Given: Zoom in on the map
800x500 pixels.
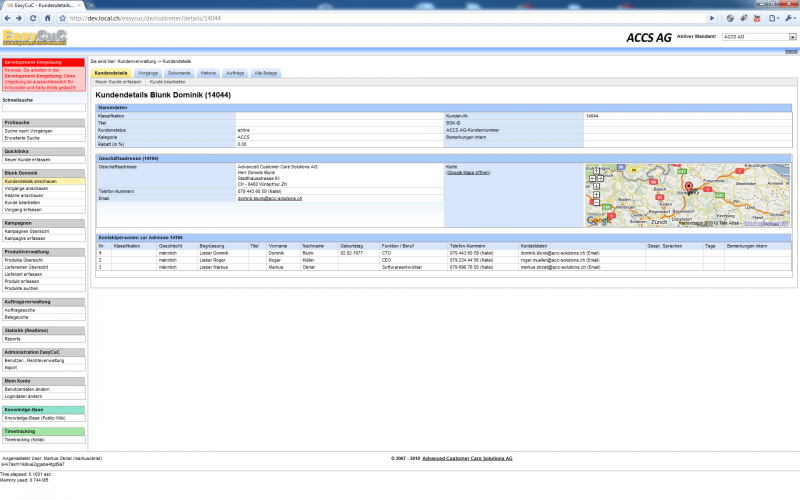Looking at the screenshot, I should (x=596, y=194).
